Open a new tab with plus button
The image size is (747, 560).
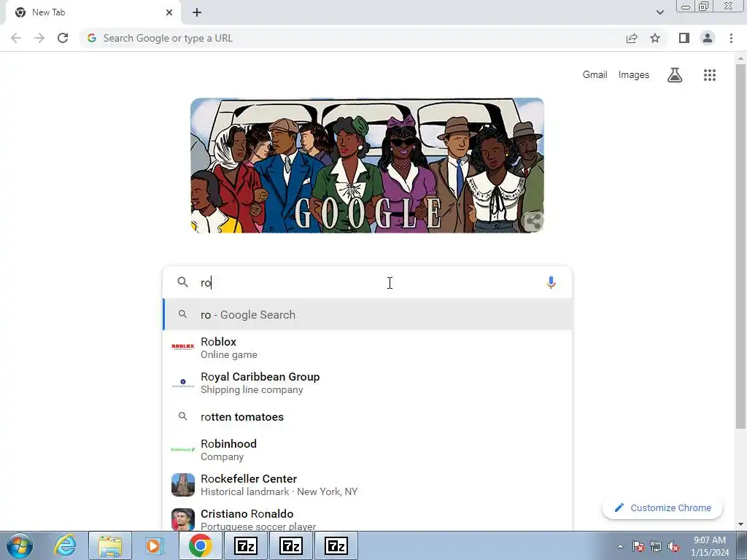pyautogui.click(x=197, y=12)
